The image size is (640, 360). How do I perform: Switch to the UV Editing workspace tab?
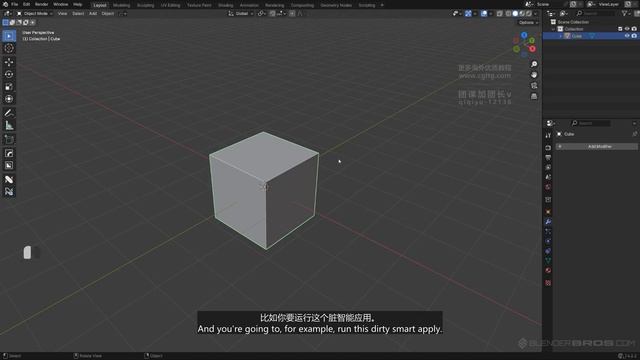tap(170, 5)
